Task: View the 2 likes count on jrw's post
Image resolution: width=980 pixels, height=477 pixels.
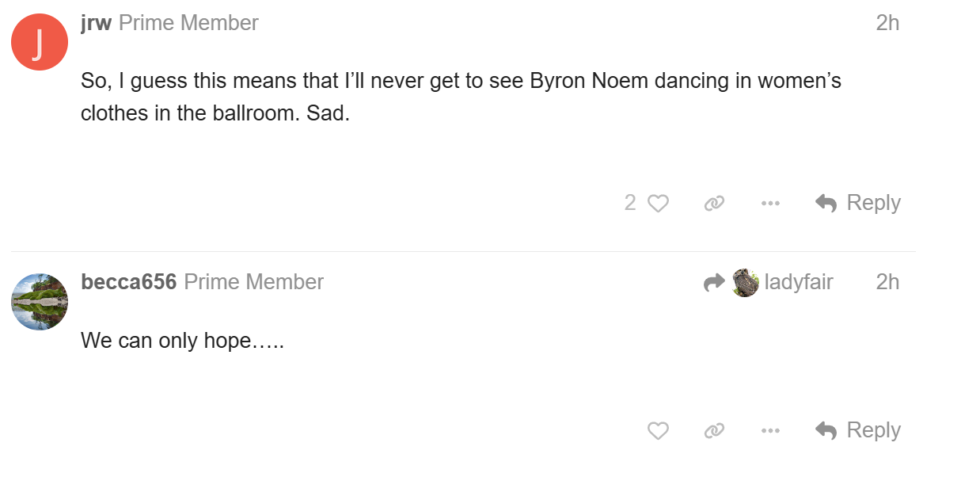Action: click(x=630, y=203)
